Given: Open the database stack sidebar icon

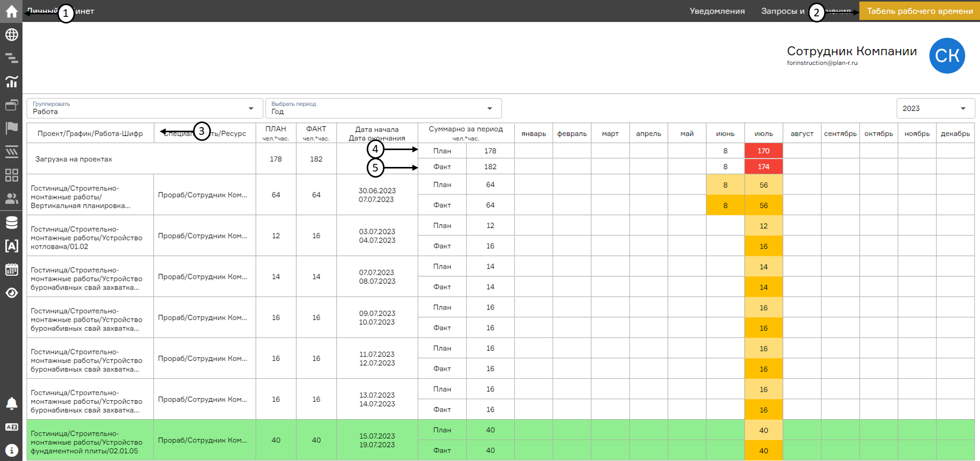Looking at the screenshot, I should tap(11, 222).
